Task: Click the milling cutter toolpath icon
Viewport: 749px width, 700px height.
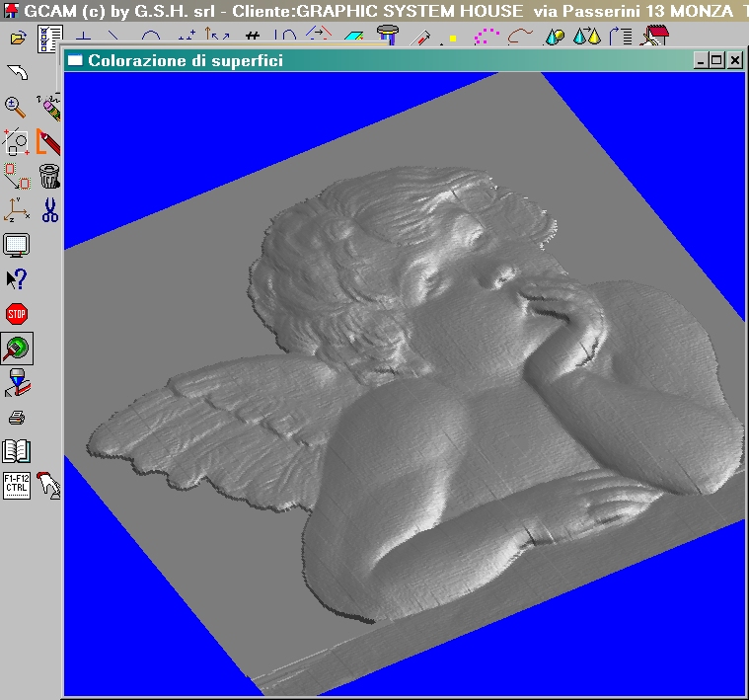Action: 18,383
